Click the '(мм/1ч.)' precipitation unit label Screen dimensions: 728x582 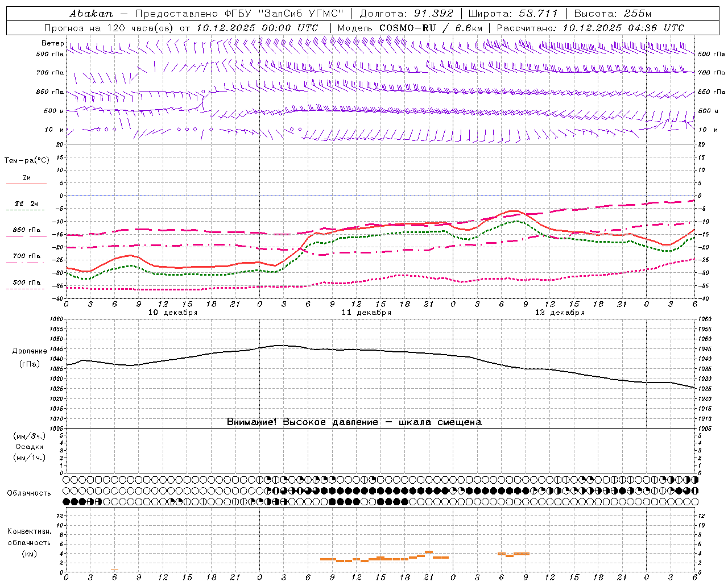click(30, 458)
